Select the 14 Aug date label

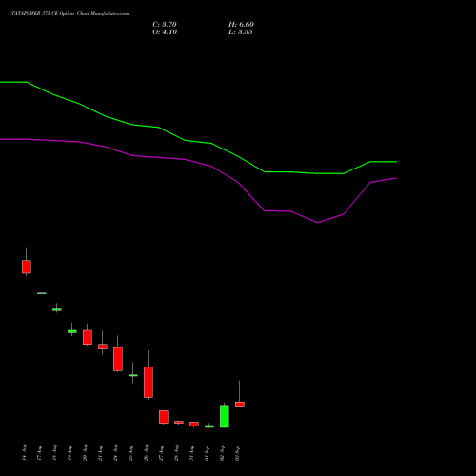24,452
